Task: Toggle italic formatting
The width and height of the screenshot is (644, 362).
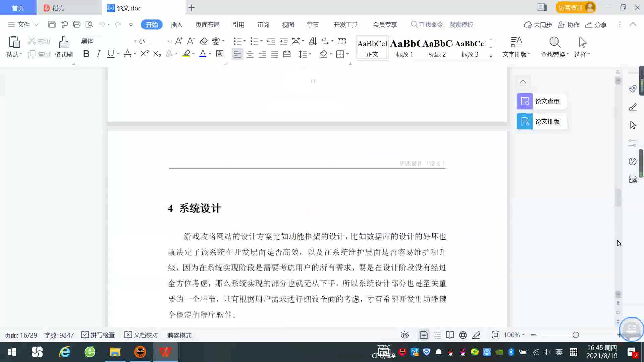Action: (x=98, y=54)
